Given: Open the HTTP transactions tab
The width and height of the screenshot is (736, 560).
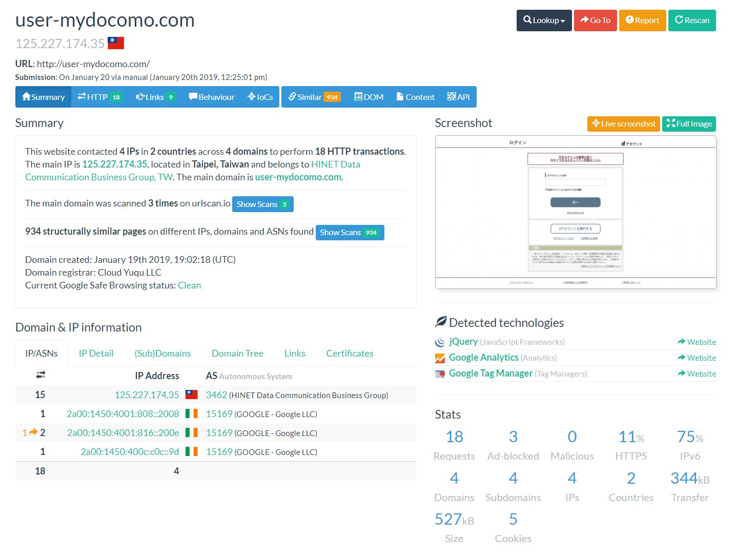Looking at the screenshot, I should point(100,97).
